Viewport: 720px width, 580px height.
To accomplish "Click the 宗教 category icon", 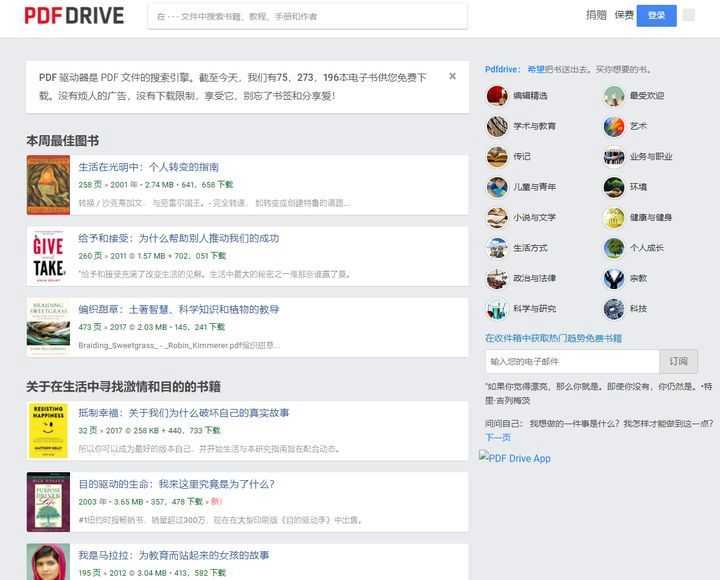I will click(613, 278).
